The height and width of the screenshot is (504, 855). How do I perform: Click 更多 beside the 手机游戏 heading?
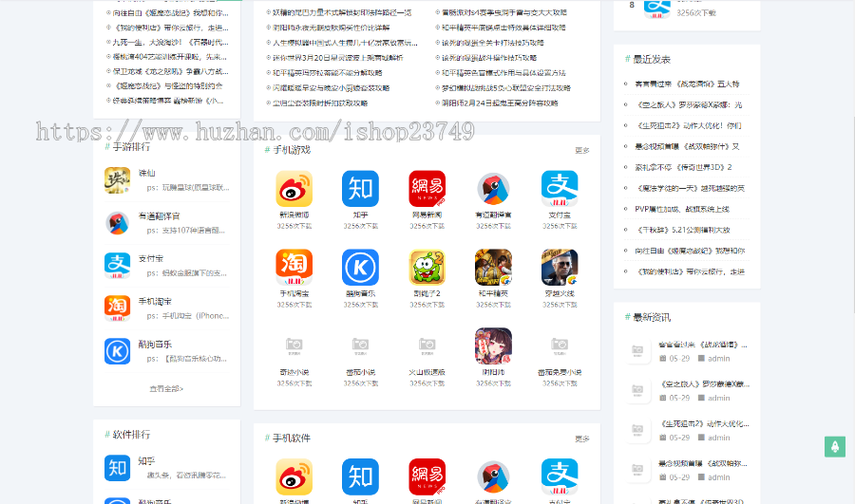(581, 150)
